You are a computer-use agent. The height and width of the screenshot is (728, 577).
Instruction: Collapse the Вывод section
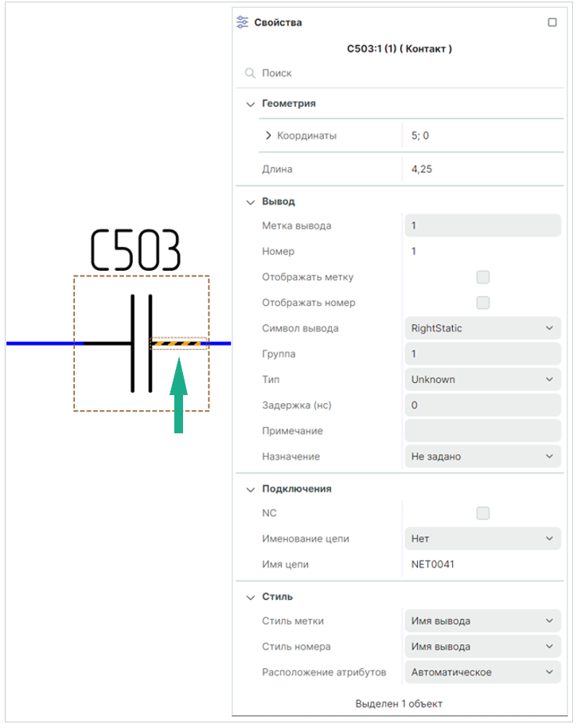coord(251,202)
